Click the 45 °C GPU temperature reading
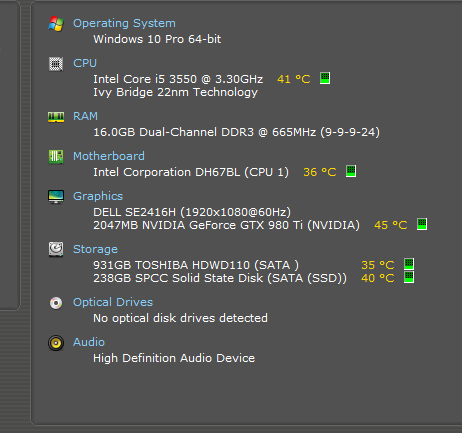The height and width of the screenshot is (433, 462). [x=391, y=225]
